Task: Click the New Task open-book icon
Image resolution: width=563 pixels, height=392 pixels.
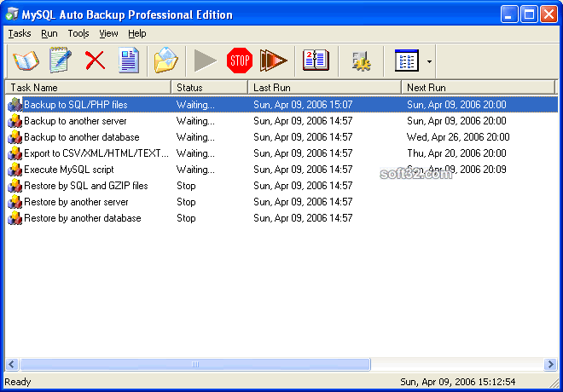Action: click(x=26, y=61)
